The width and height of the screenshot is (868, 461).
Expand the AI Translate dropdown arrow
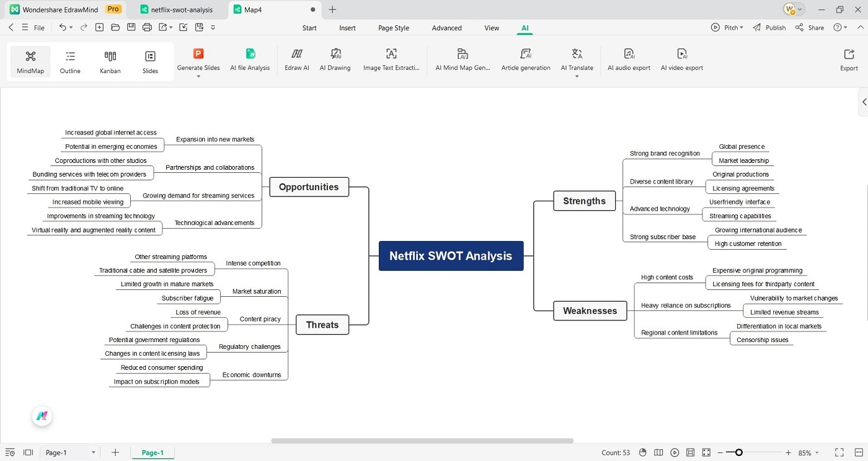tap(577, 76)
